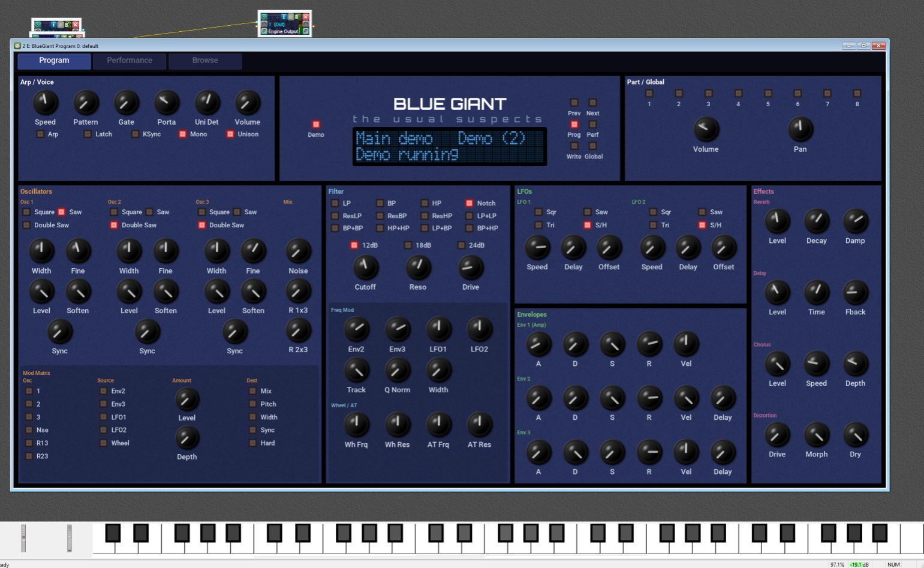Click the Reverb Decay knob

(x=816, y=221)
